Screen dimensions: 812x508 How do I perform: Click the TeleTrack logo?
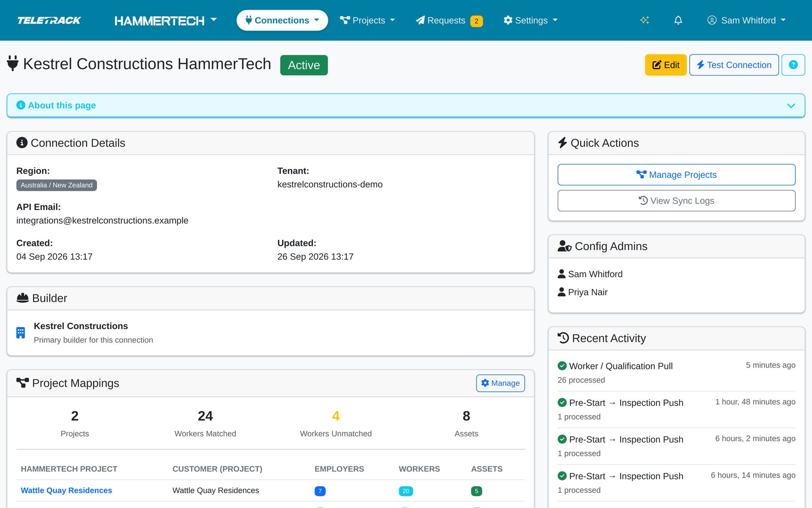click(49, 20)
